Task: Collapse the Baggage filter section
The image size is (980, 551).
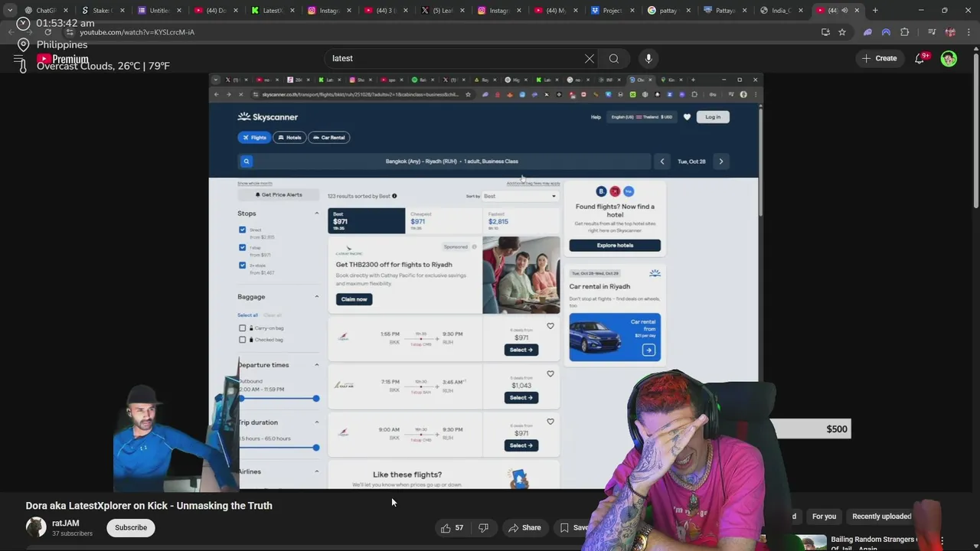Action: tap(316, 297)
